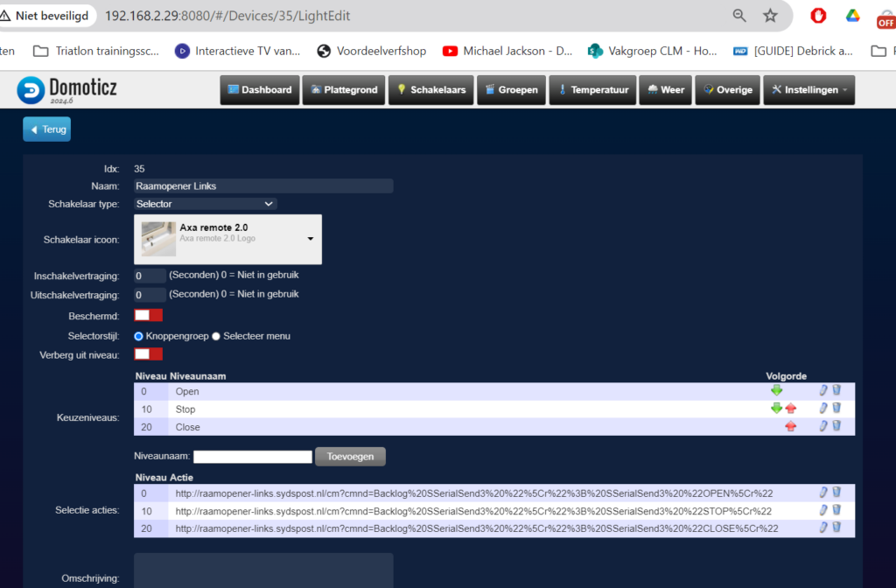896x588 pixels.
Task: Open the Schakelaar type dropdown
Action: pyautogui.click(x=206, y=204)
